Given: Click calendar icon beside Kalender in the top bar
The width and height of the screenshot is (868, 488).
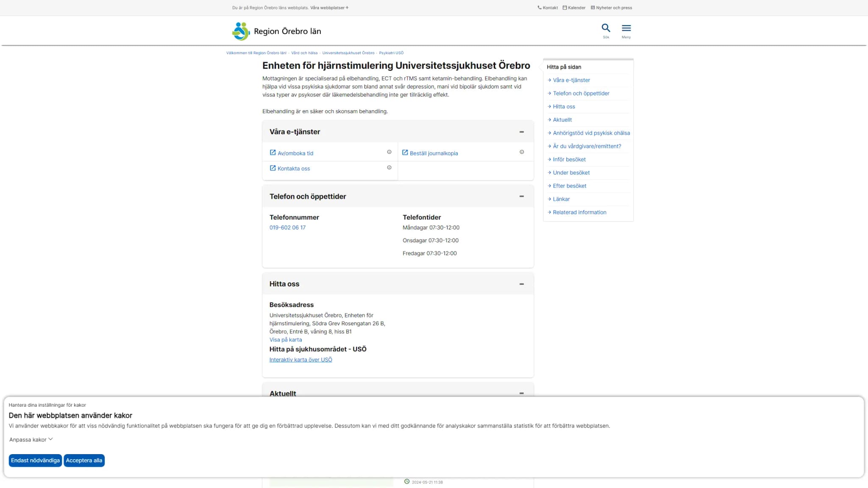Looking at the screenshot, I should pyautogui.click(x=565, y=8).
